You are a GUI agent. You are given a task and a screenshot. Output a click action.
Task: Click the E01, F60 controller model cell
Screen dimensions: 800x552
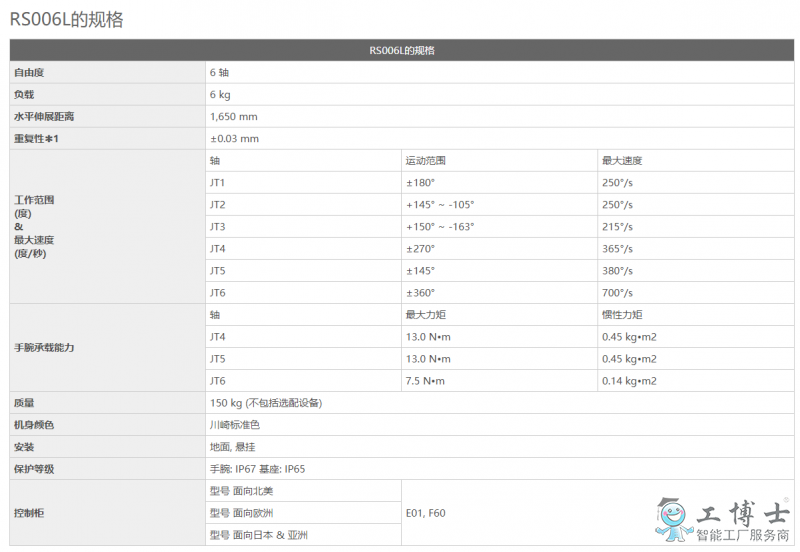click(x=425, y=513)
